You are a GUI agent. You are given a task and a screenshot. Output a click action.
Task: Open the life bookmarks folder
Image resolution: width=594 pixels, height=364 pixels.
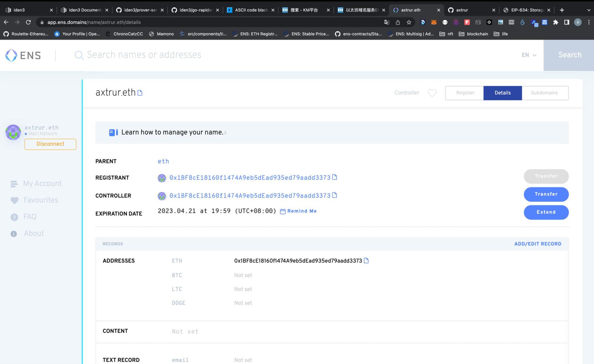[501, 34]
